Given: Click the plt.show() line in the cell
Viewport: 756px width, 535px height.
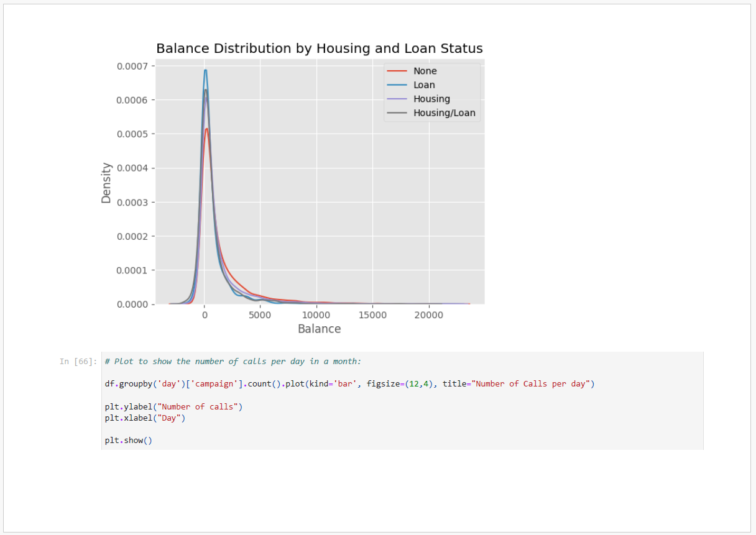Looking at the screenshot, I should (x=128, y=441).
